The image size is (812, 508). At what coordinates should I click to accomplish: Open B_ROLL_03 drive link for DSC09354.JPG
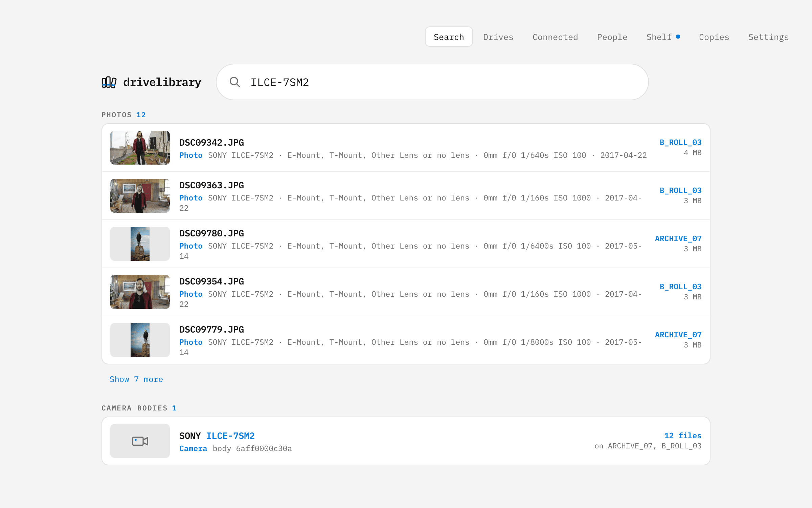[x=680, y=287]
